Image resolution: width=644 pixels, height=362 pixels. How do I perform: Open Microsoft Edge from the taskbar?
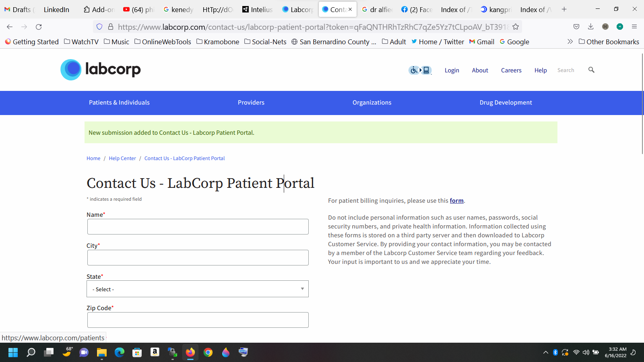click(120, 352)
